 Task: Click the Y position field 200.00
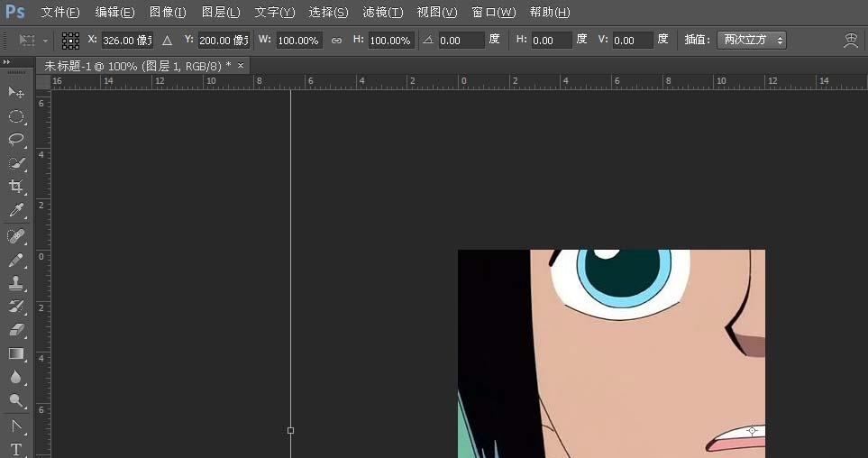(x=224, y=41)
